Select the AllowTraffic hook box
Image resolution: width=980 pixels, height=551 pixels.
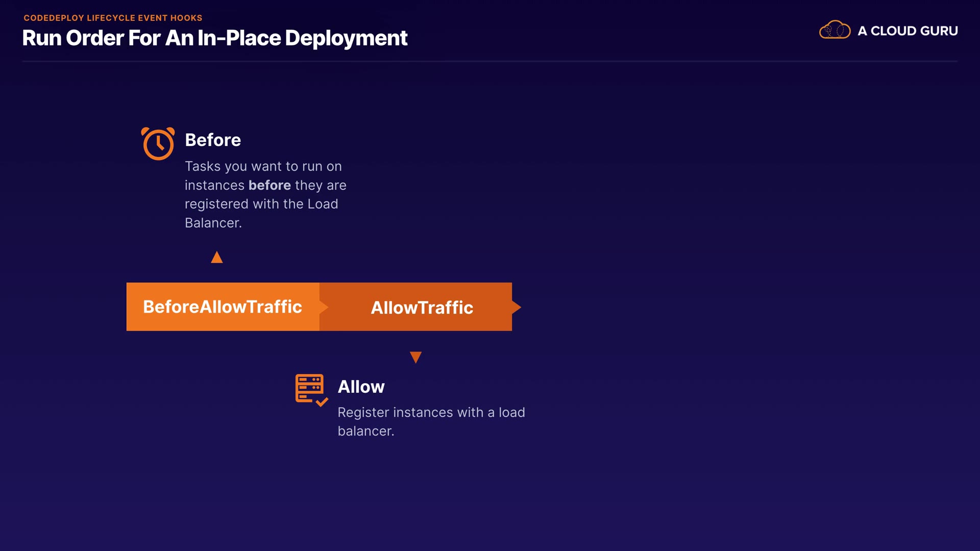coord(422,308)
